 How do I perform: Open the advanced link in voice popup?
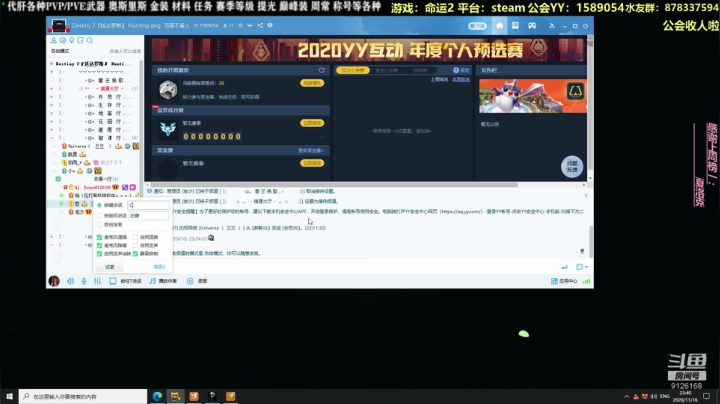coord(159,267)
